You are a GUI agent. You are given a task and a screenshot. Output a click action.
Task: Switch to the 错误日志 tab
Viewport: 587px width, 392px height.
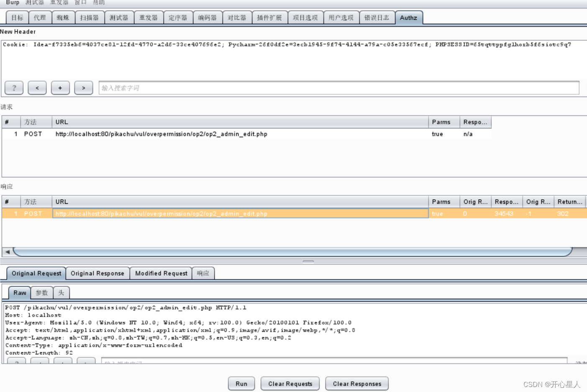(377, 18)
